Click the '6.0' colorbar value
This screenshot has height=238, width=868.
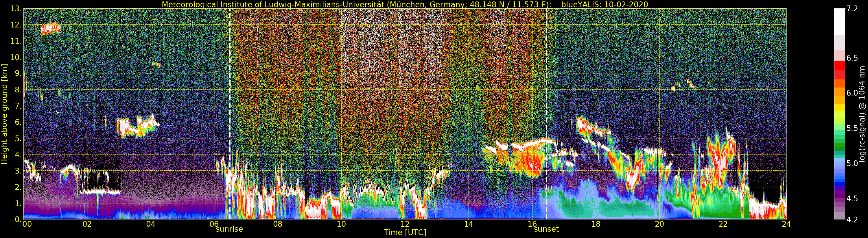click(852, 93)
